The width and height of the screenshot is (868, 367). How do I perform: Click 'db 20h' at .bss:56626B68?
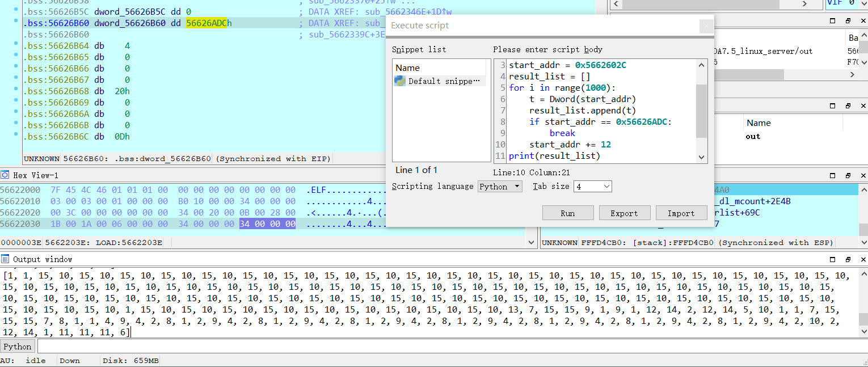pyautogui.click(x=112, y=91)
